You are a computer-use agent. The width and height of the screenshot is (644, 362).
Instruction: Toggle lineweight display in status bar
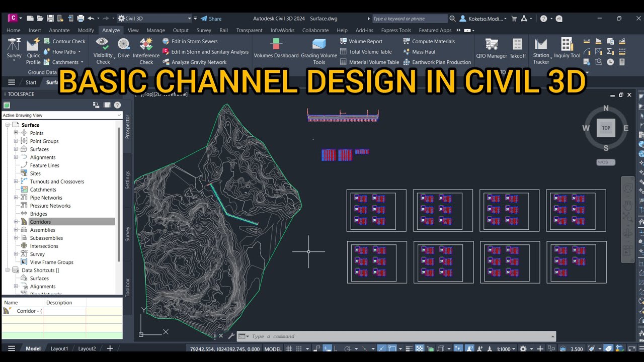coord(409,348)
